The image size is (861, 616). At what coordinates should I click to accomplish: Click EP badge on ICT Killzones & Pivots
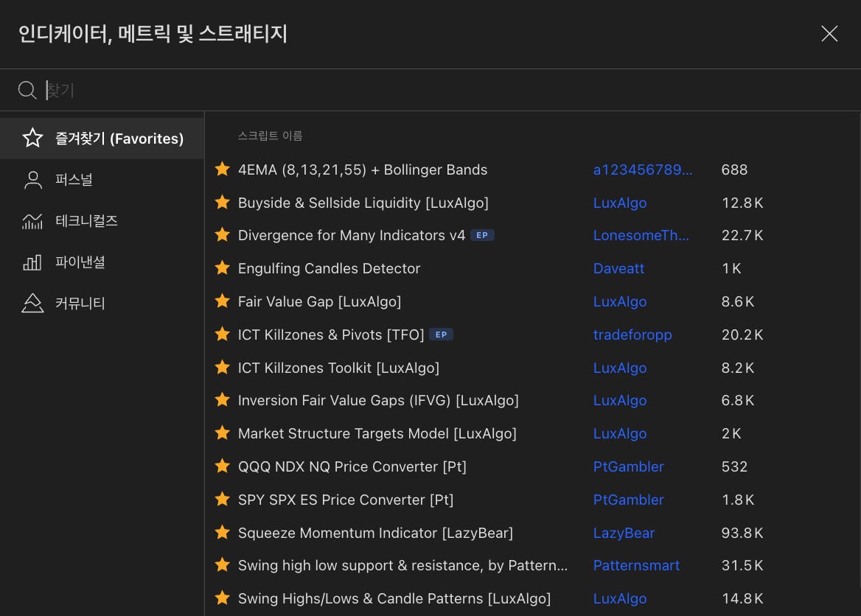[x=441, y=335]
